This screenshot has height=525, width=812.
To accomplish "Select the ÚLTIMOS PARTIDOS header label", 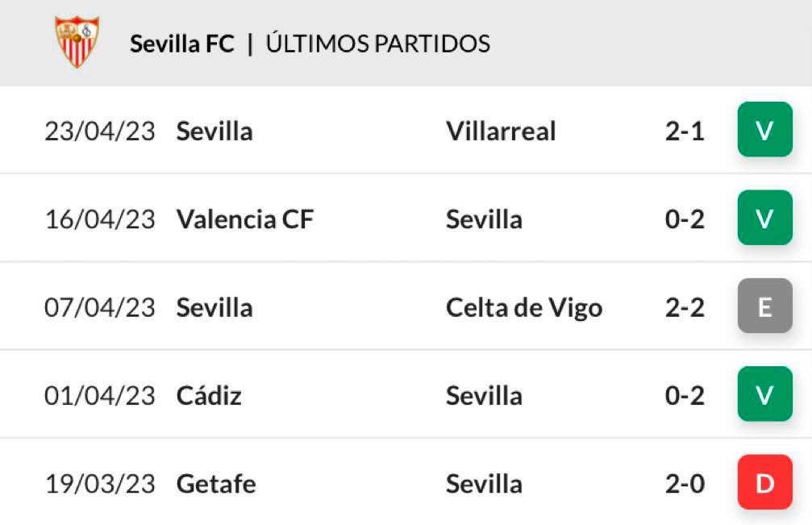I will (378, 44).
